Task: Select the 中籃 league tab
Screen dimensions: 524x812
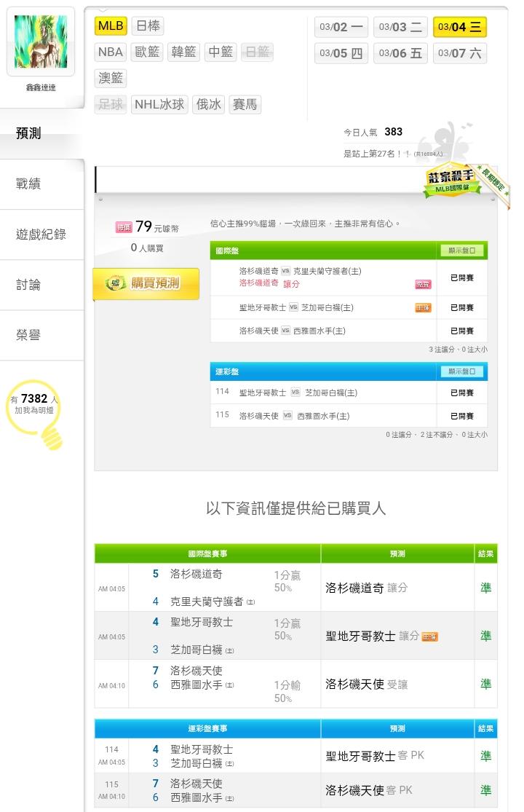Action: (x=221, y=52)
